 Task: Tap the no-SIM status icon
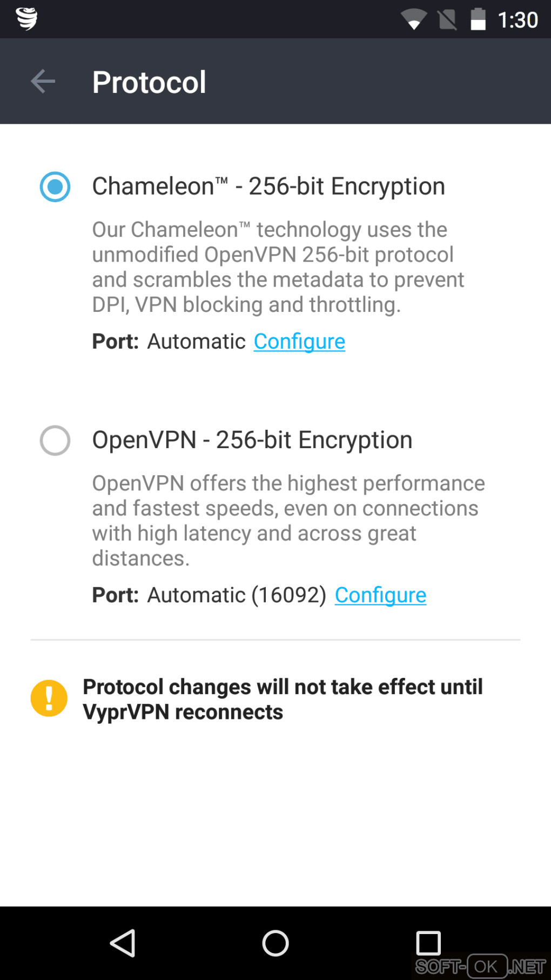(447, 20)
